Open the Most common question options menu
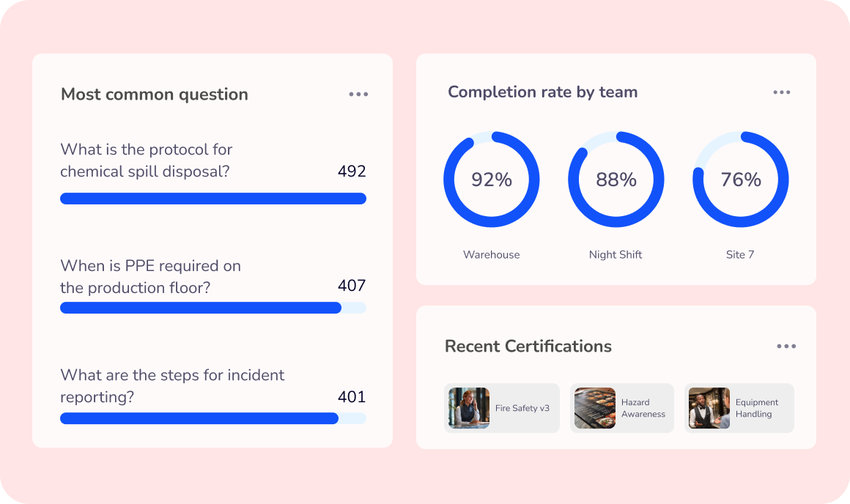Screen dimensions: 850x504 coord(358,94)
